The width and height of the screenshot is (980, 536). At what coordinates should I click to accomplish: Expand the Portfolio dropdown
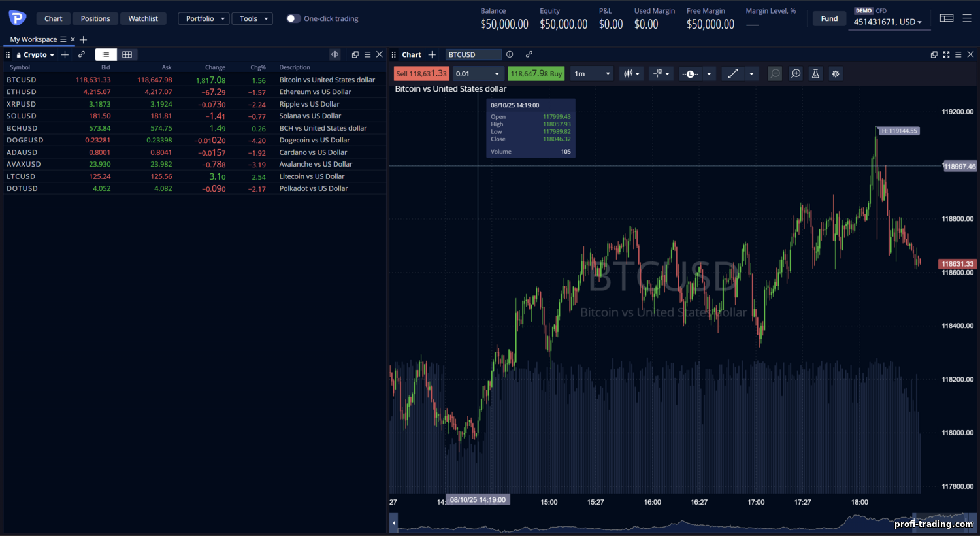[x=204, y=18]
